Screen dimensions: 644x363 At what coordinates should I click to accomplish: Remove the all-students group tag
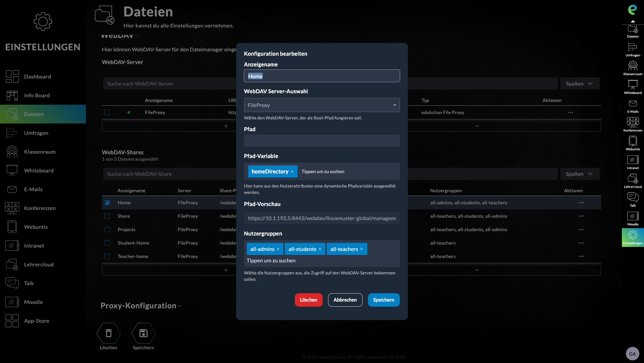click(x=320, y=249)
